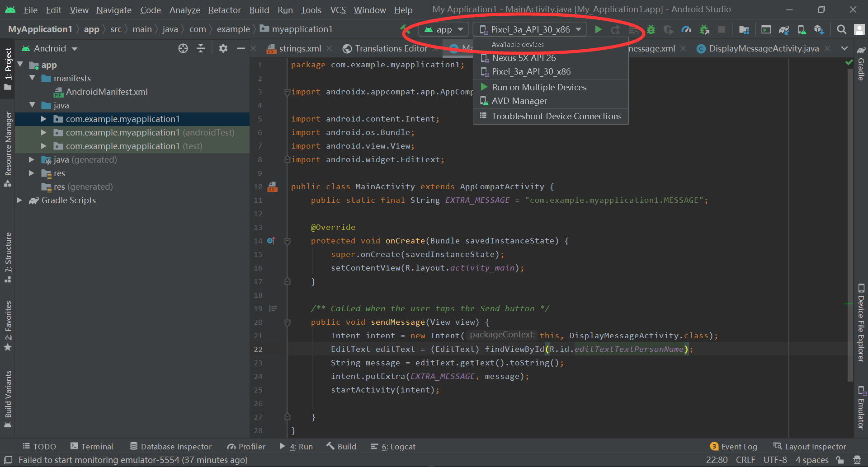Click the user account avatar icon

(859, 29)
